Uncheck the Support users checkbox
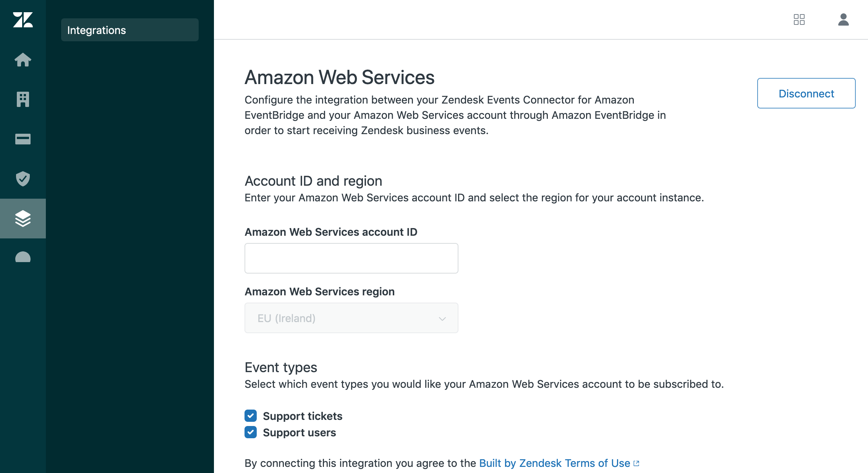868x473 pixels. click(251, 432)
